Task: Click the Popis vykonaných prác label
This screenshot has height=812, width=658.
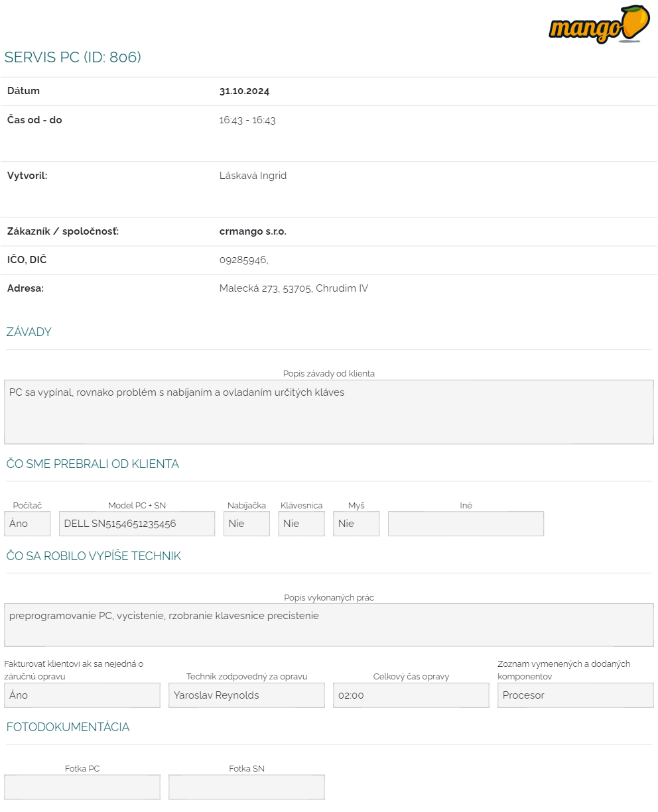Action: click(x=329, y=598)
